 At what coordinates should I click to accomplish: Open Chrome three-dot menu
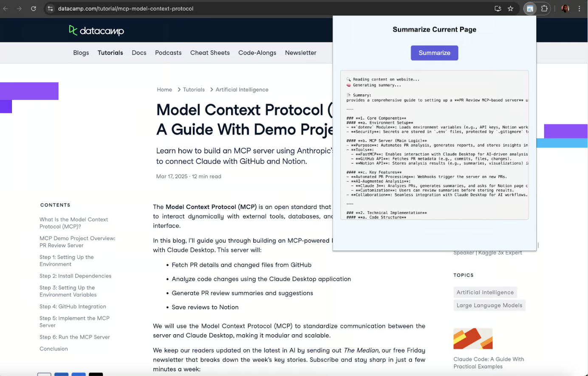(579, 9)
